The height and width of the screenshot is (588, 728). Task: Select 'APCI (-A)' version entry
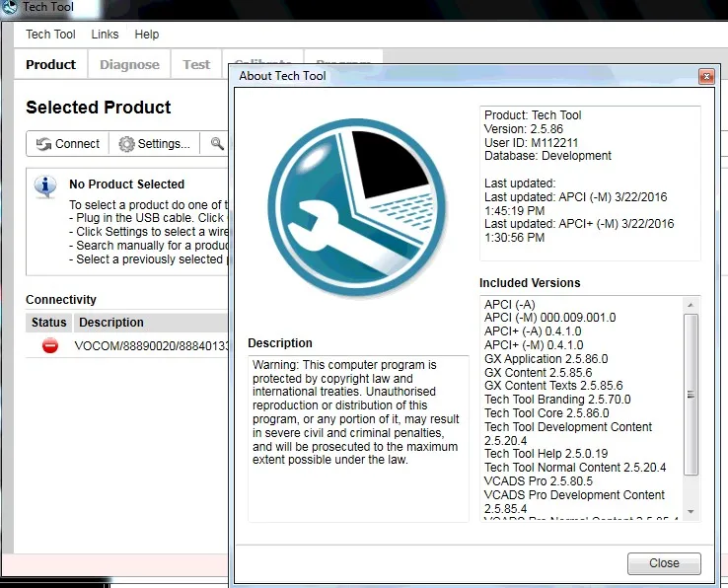coord(509,305)
